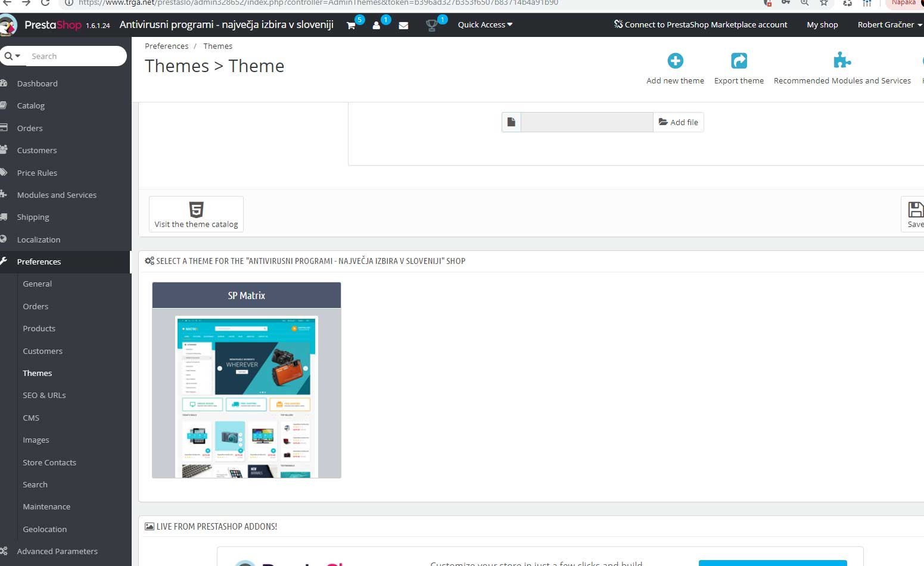
Task: Click the Add file button
Action: point(678,122)
